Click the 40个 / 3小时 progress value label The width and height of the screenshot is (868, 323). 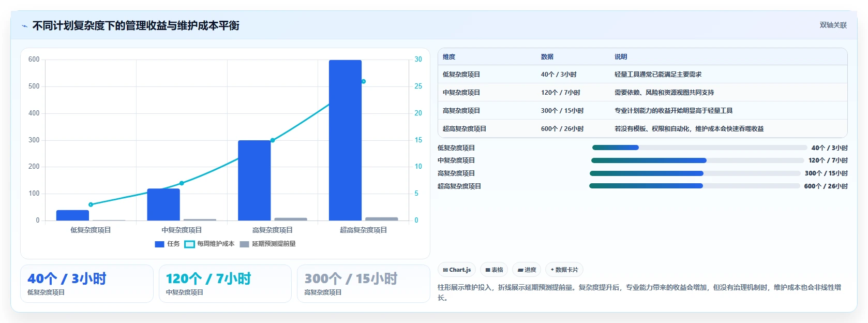[830, 148]
